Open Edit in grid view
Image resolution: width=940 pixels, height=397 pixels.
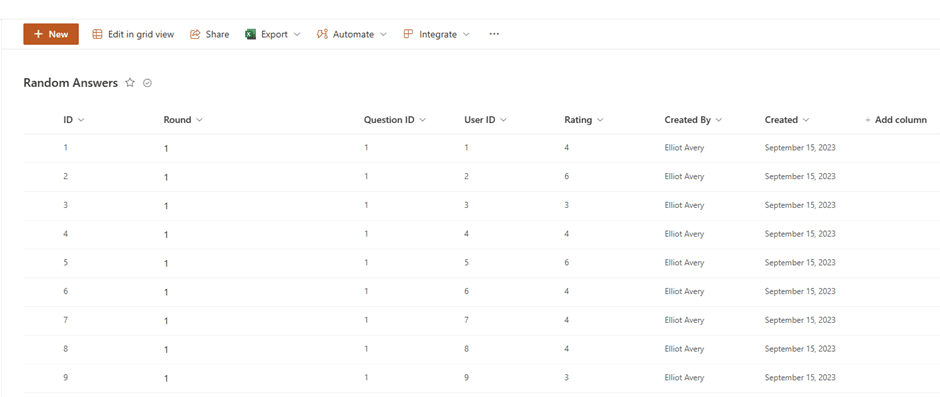[x=133, y=34]
